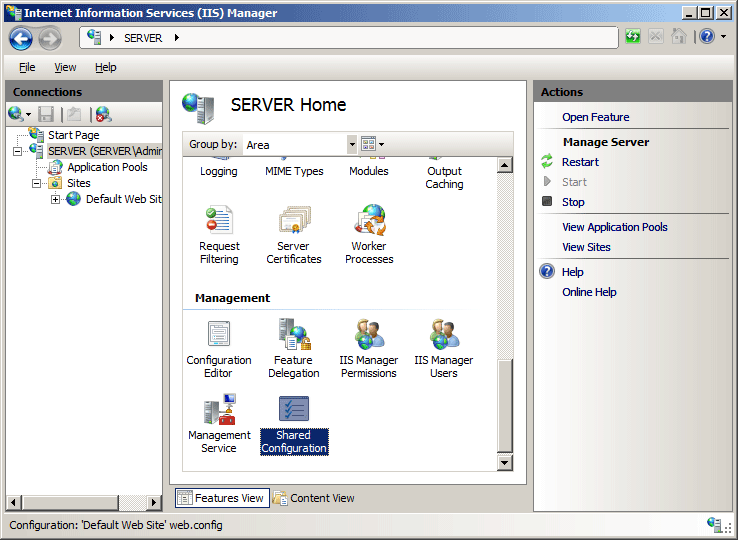Click the Create New Connection globe icon
The image size is (738, 540).
pyautogui.click(x=15, y=114)
